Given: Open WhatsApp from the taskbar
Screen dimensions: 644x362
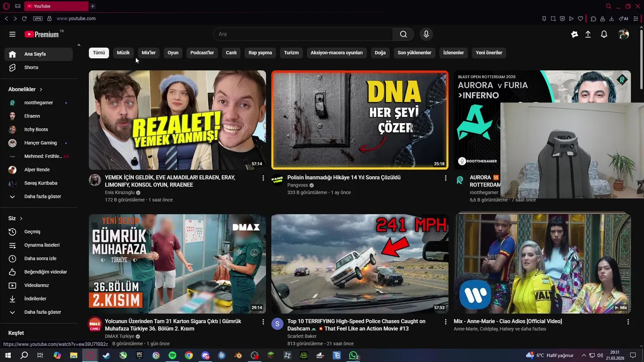Looking at the screenshot, I should point(354,355).
